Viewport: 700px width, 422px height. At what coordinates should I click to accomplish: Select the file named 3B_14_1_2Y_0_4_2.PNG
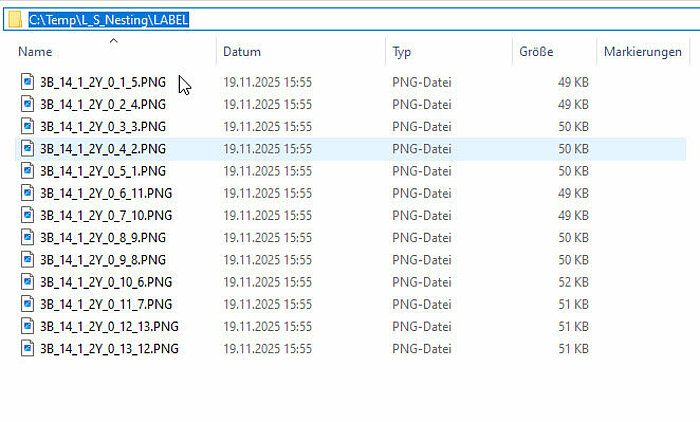click(x=102, y=149)
